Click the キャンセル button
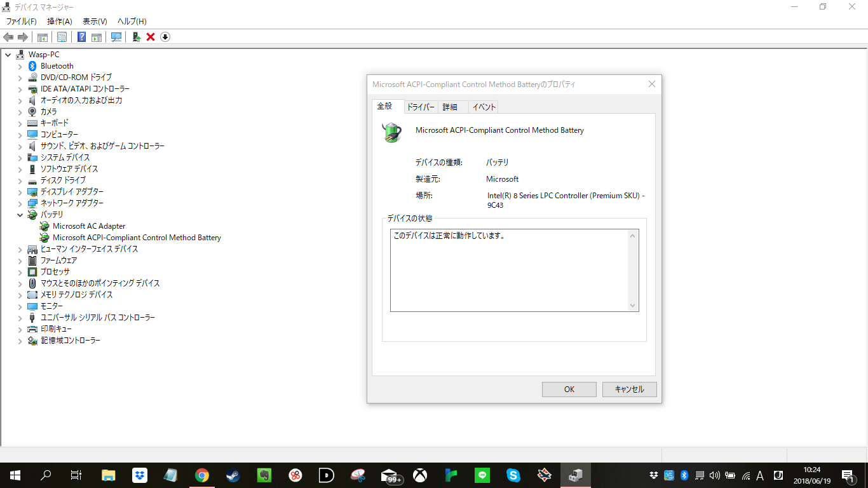Image resolution: width=868 pixels, height=488 pixels. point(630,390)
